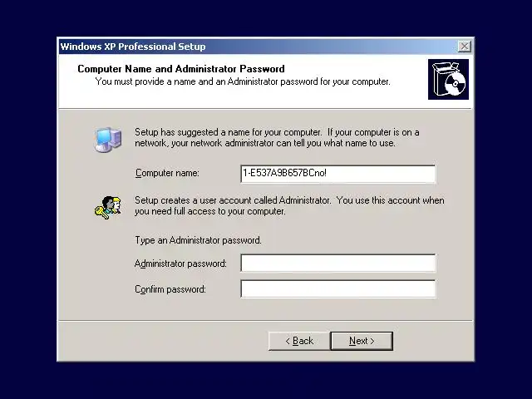532x399 pixels.
Task: Click the Next button
Action: [x=362, y=341]
